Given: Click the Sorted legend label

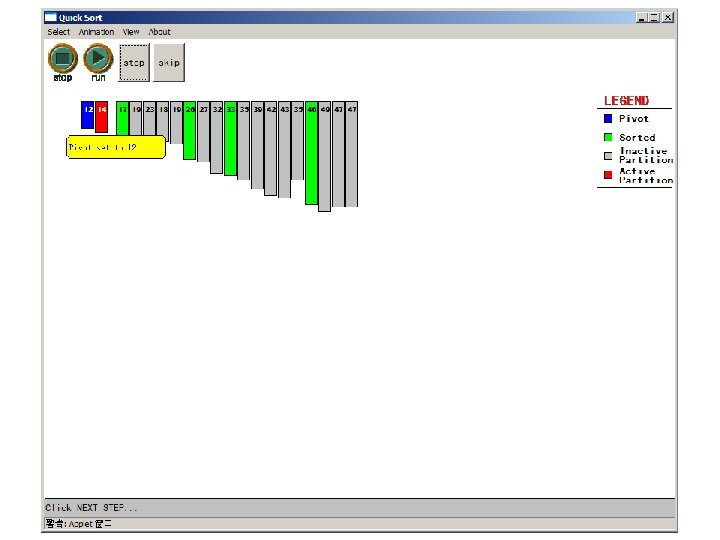Looking at the screenshot, I should 637,137.
